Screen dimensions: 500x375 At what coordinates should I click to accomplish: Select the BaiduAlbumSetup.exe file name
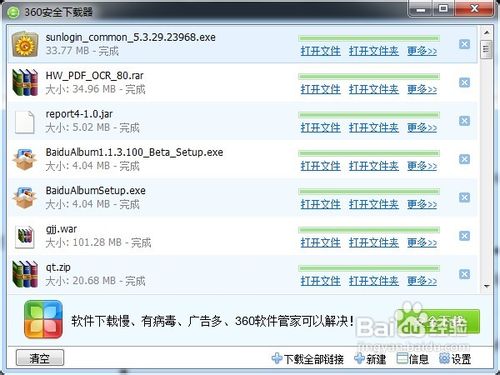coord(96,191)
